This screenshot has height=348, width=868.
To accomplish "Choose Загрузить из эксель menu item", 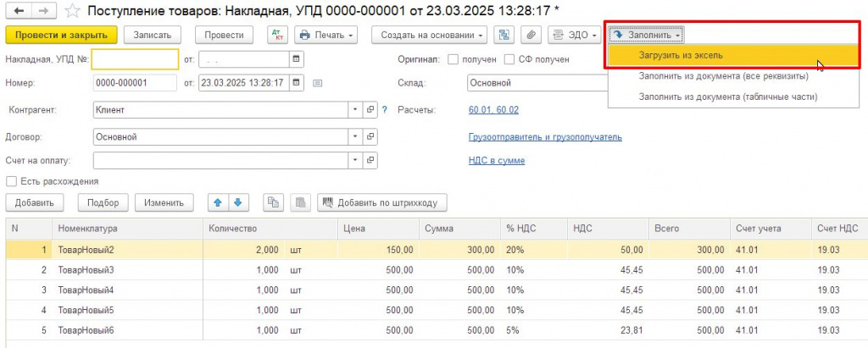I will 735,56.
